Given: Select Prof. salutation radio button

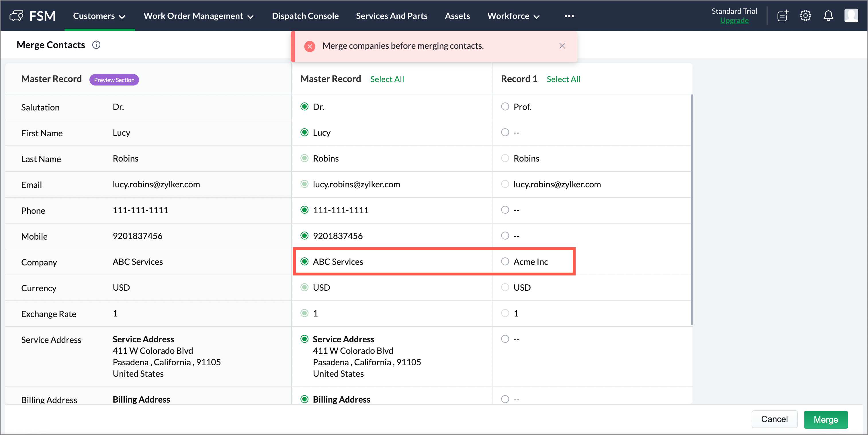Looking at the screenshot, I should tap(505, 106).
